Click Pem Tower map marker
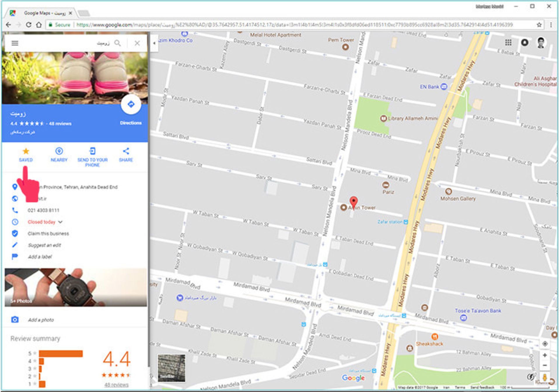 point(345,47)
